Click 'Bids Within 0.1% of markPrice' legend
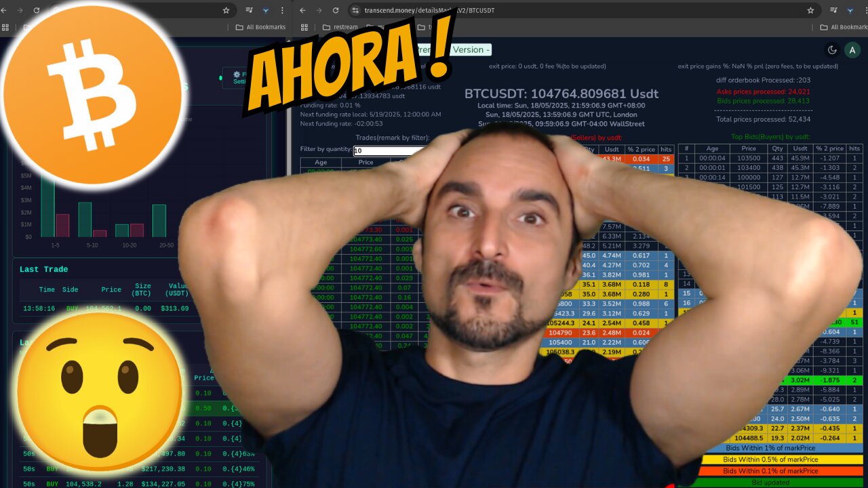Viewport: 868px width, 488px height. point(770,471)
